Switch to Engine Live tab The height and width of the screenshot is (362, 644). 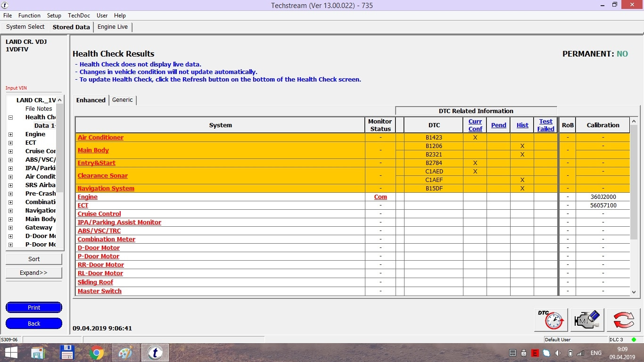tap(113, 27)
